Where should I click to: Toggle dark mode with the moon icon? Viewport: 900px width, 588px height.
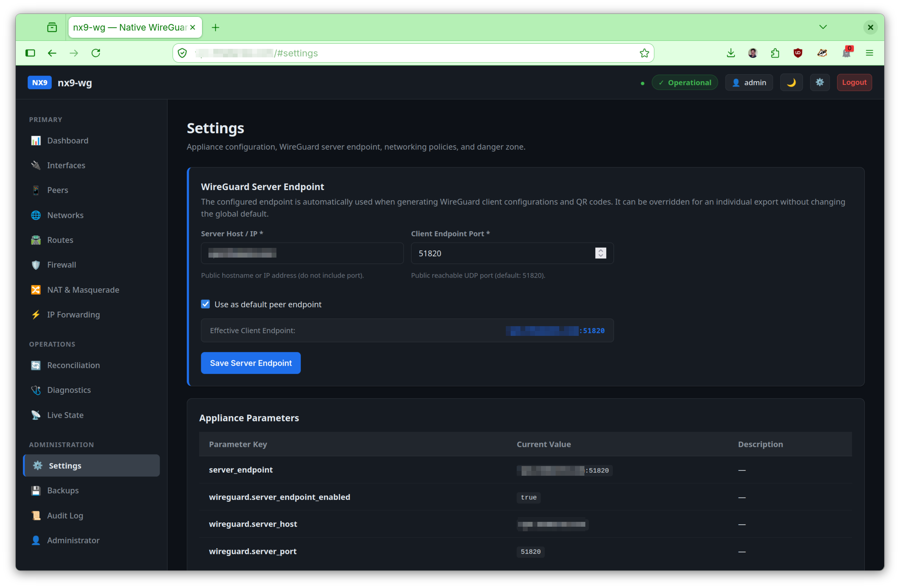791,83
